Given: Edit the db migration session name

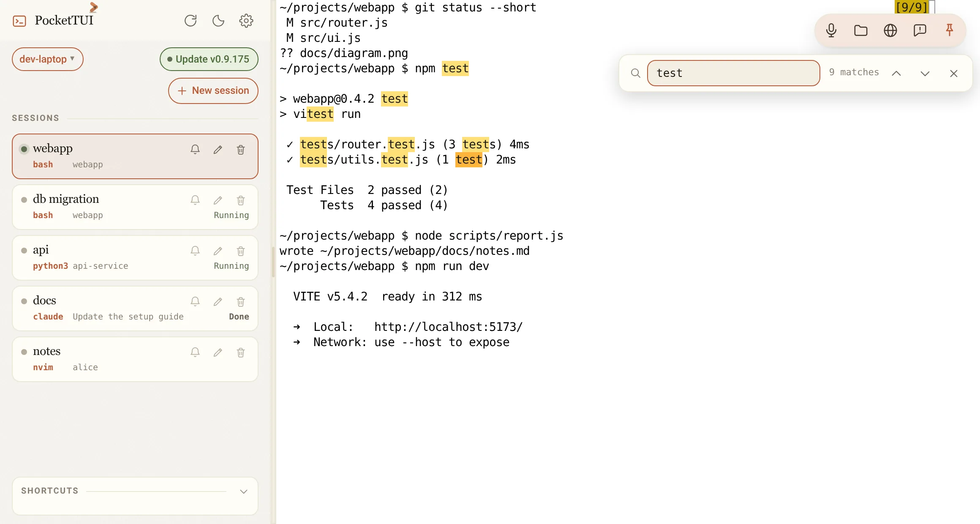Looking at the screenshot, I should pyautogui.click(x=218, y=200).
